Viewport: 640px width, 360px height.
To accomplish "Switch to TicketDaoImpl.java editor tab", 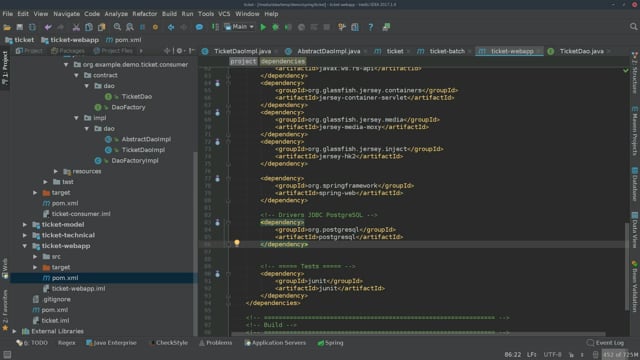I will 239,51.
